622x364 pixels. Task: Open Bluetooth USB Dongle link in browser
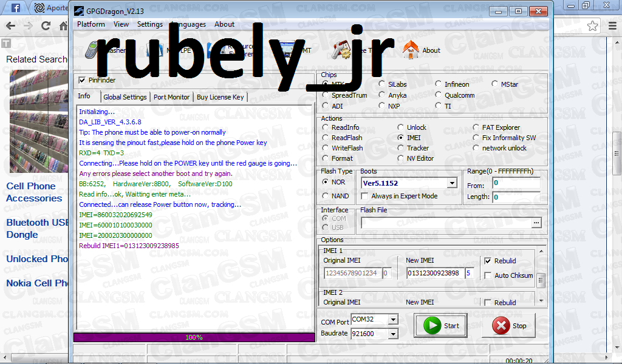(37, 229)
